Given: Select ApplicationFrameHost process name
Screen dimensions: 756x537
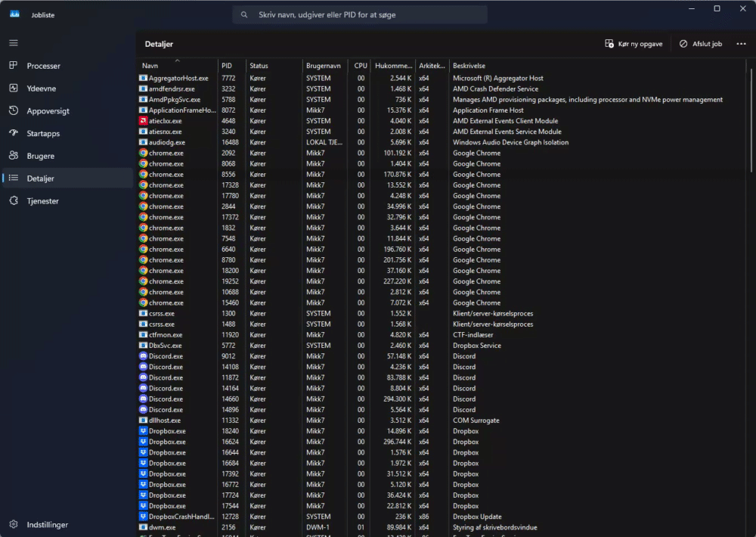Looking at the screenshot, I should 182,110.
